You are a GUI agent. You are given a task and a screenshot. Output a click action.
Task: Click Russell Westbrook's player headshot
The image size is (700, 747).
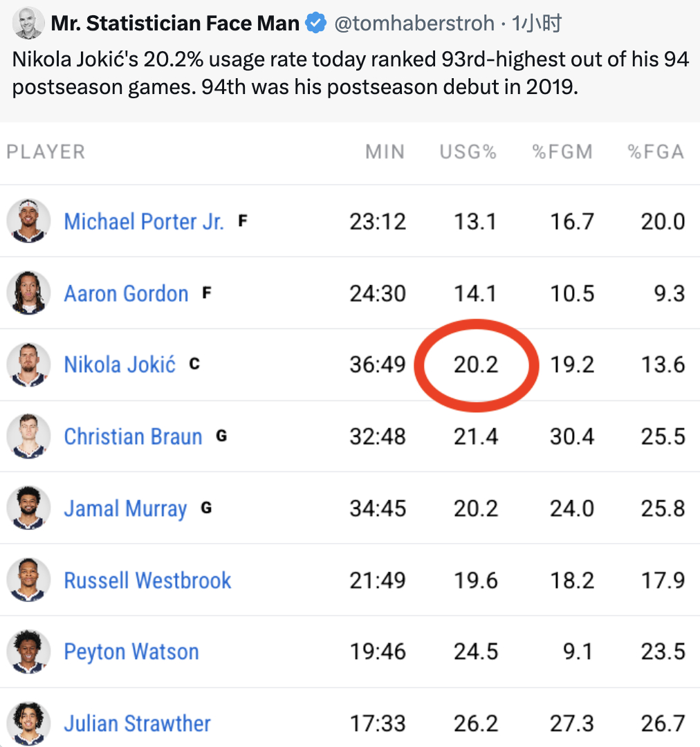click(28, 580)
